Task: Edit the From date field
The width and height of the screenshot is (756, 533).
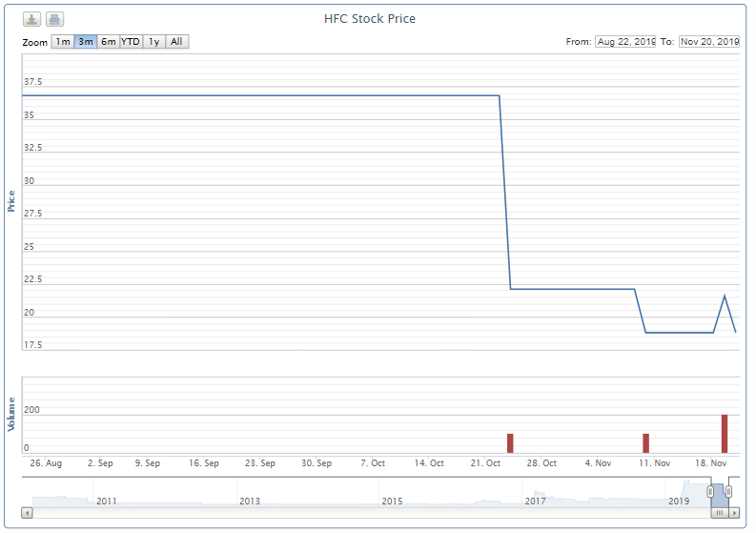Action: pyautogui.click(x=625, y=42)
